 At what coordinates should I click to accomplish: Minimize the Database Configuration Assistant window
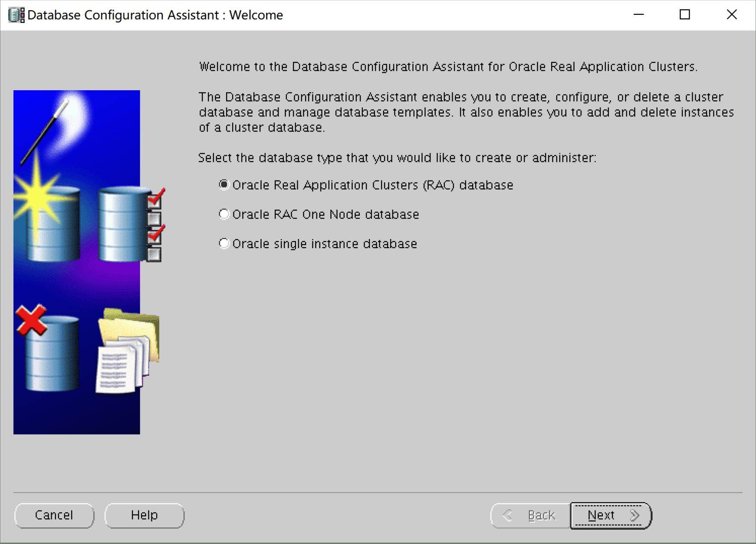(638, 15)
